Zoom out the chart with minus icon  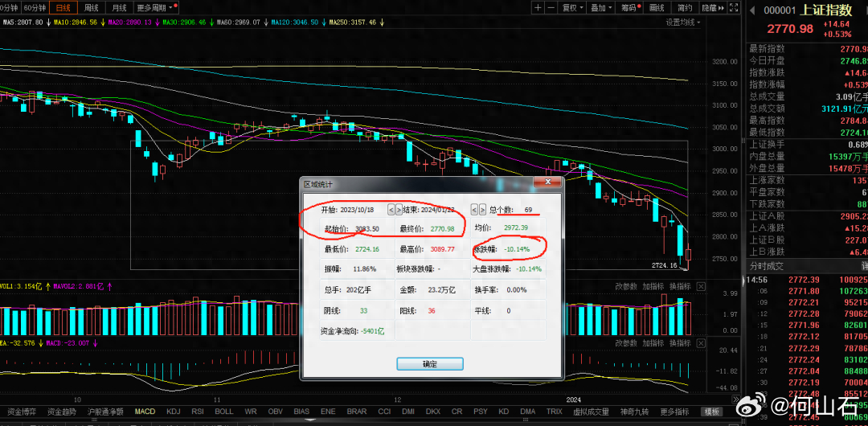coord(551,8)
